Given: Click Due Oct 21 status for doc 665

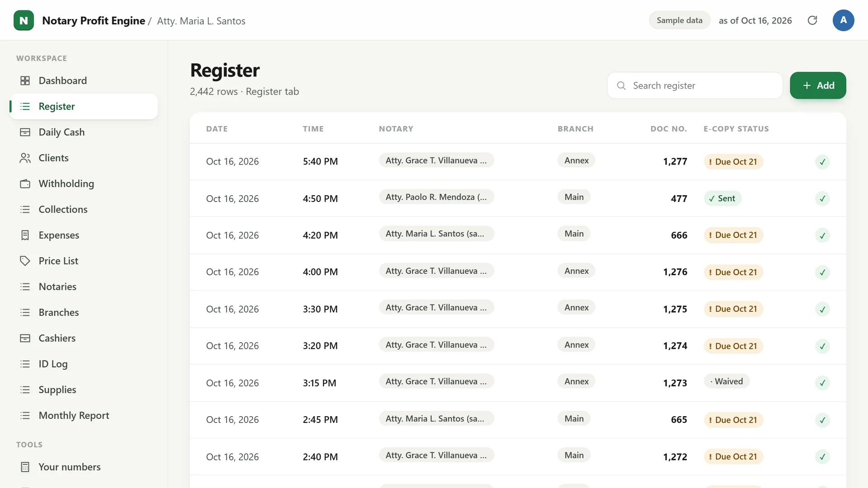Looking at the screenshot, I should pyautogui.click(x=733, y=420).
